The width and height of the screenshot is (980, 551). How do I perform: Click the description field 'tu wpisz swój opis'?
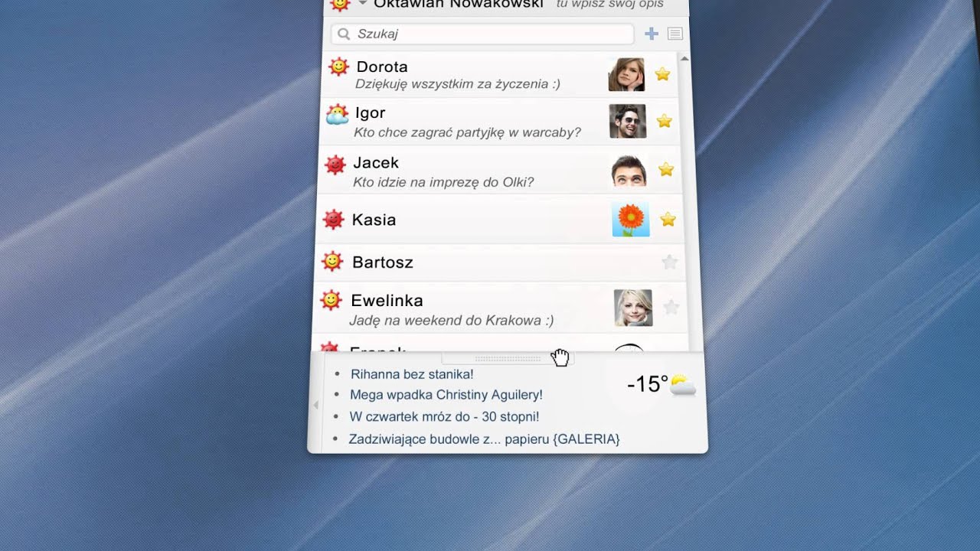coord(609,4)
